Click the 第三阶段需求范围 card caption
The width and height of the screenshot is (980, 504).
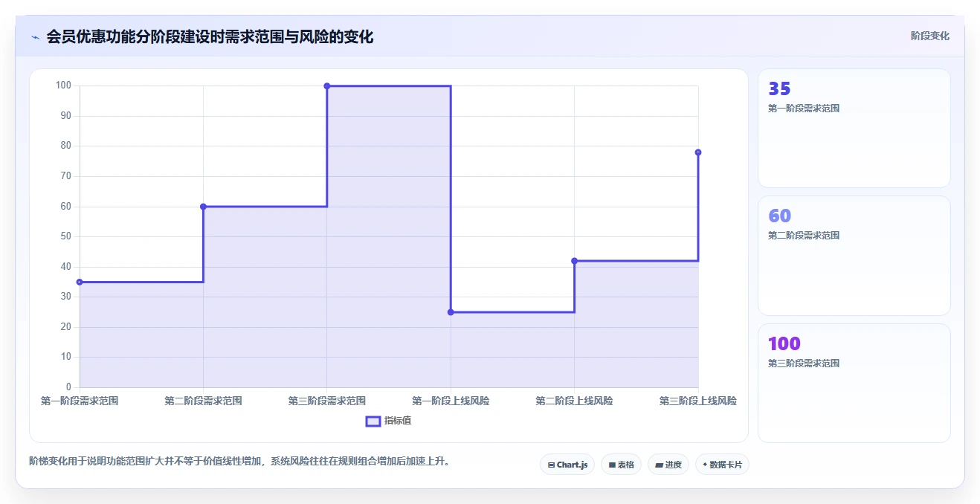point(804,364)
